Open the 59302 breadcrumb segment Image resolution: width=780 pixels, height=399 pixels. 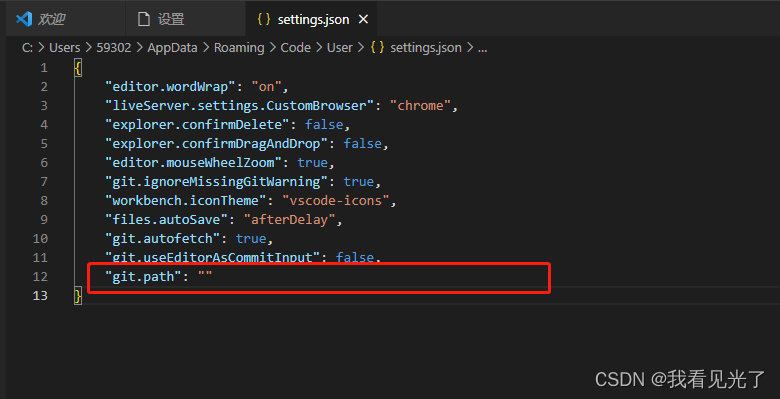[113, 48]
